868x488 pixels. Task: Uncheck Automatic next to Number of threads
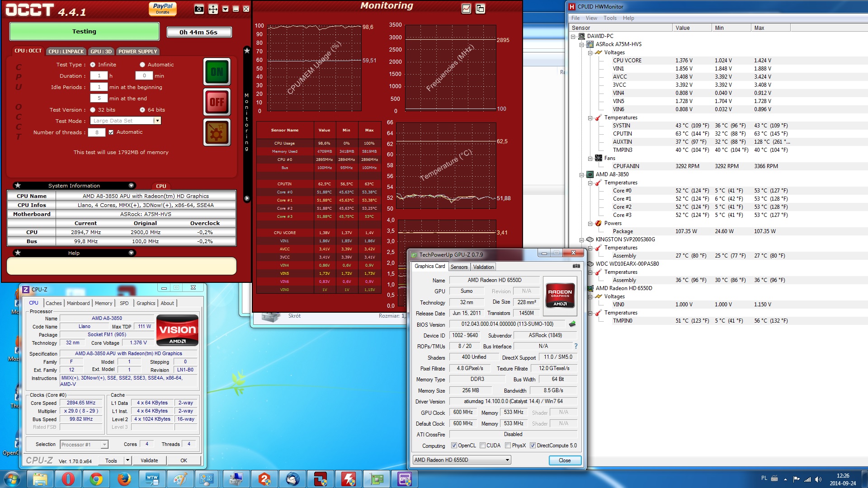[111, 132]
